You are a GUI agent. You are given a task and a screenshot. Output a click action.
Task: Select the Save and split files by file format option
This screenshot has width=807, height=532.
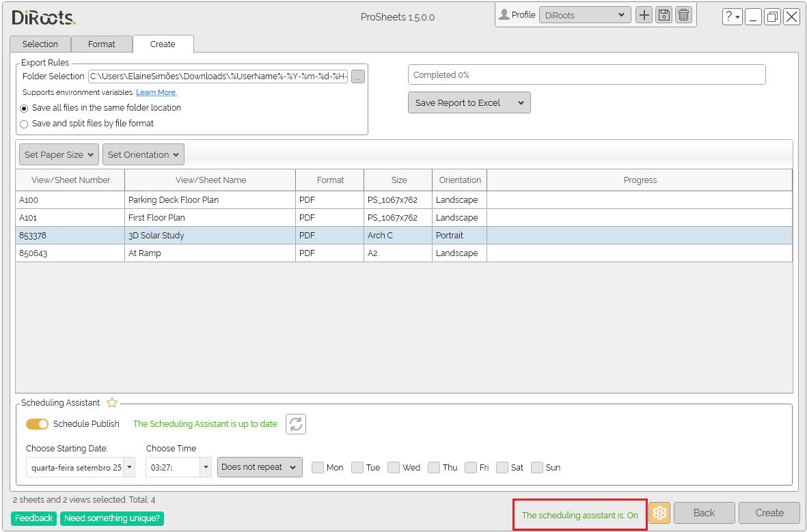[24, 123]
